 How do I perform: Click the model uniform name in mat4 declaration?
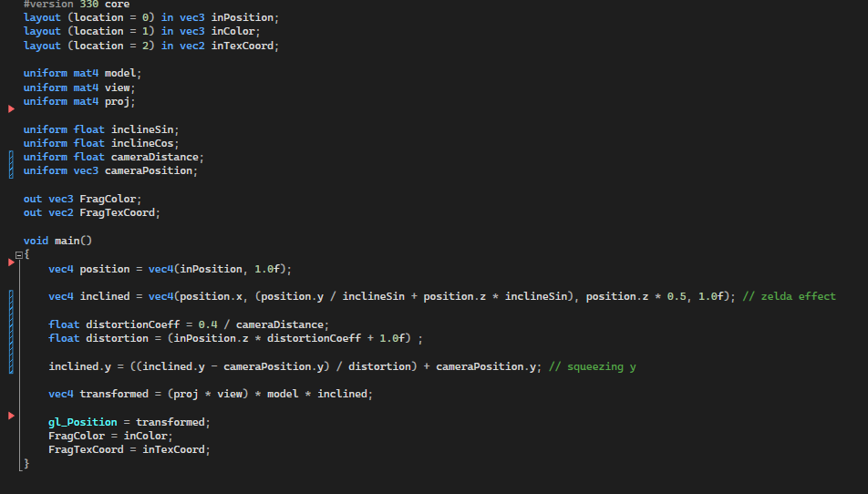[x=120, y=74]
